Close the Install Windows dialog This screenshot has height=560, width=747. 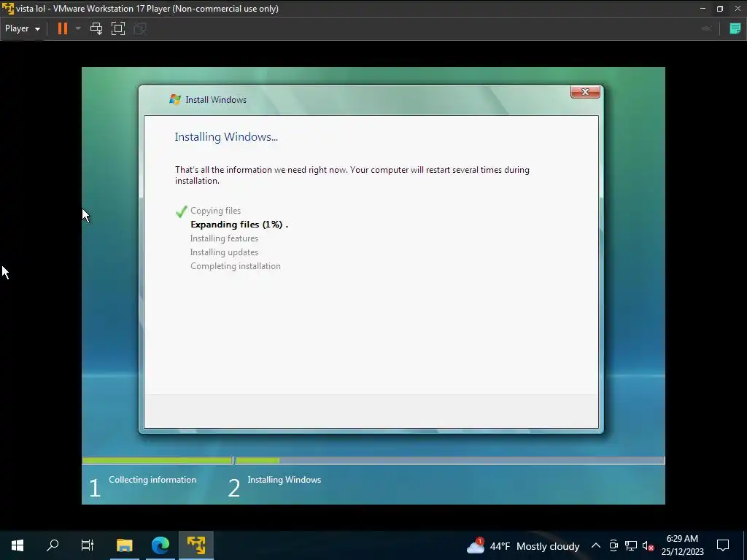585,92
